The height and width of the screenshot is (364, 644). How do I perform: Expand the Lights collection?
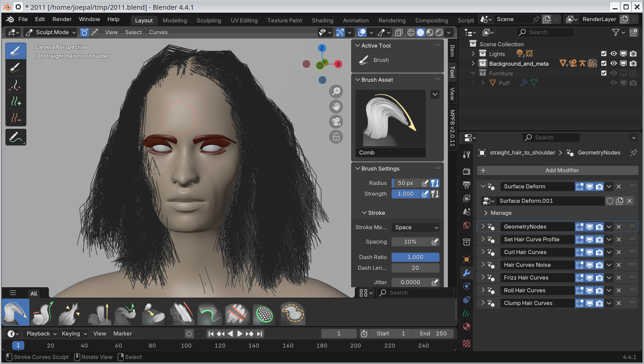coord(473,54)
